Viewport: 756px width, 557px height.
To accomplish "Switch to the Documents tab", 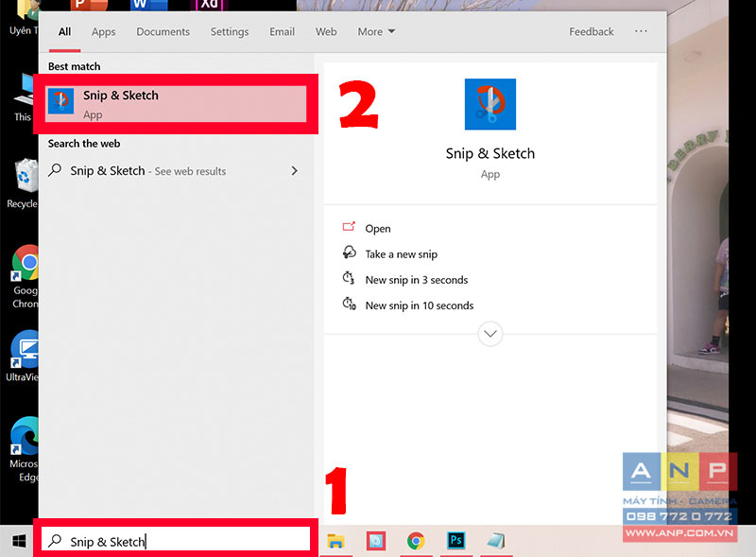I will point(163,32).
